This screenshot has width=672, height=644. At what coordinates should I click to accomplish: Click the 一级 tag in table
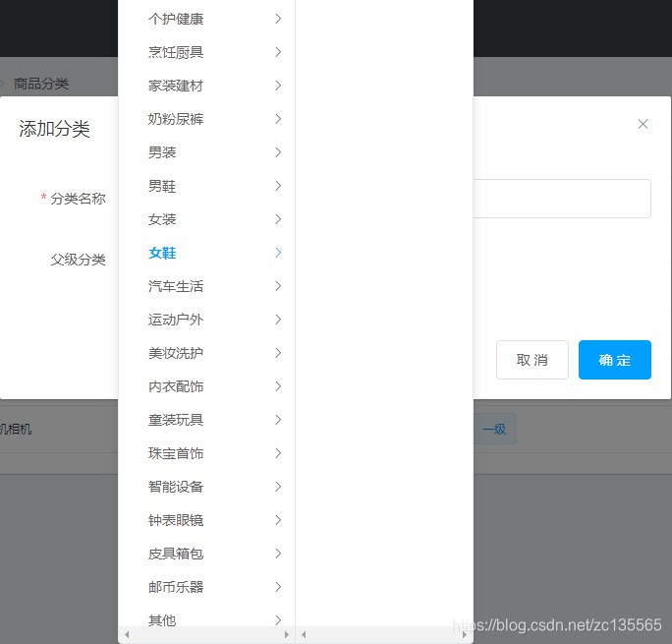click(x=494, y=429)
